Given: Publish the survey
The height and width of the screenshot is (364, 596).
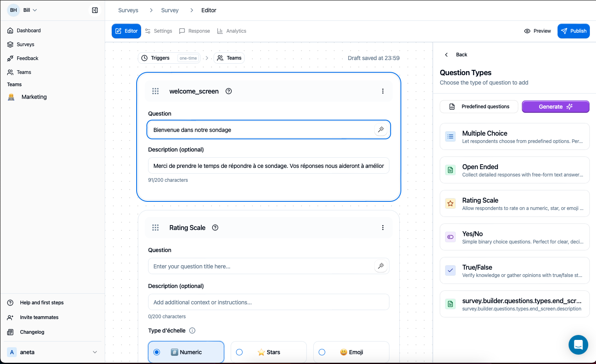Looking at the screenshot, I should (574, 31).
